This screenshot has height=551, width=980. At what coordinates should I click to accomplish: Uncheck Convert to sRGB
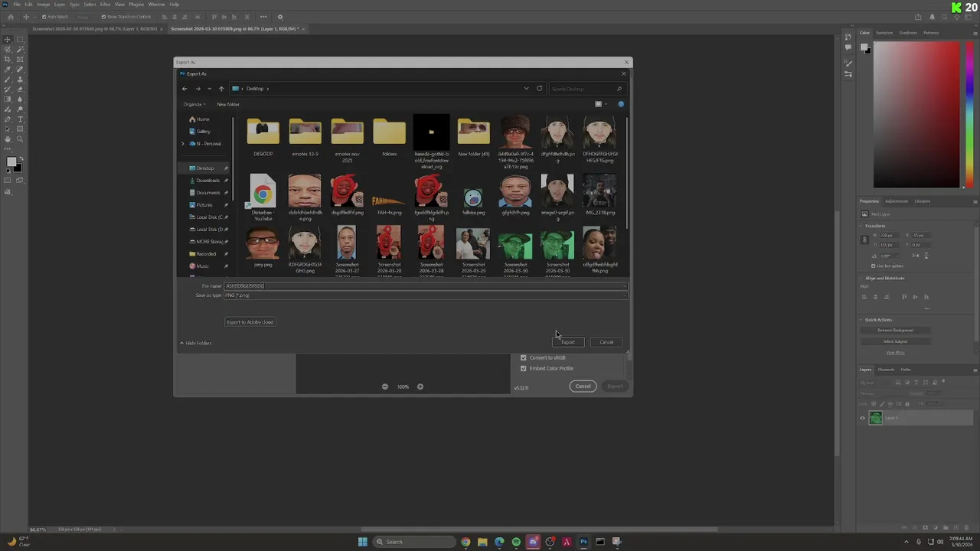tap(524, 357)
